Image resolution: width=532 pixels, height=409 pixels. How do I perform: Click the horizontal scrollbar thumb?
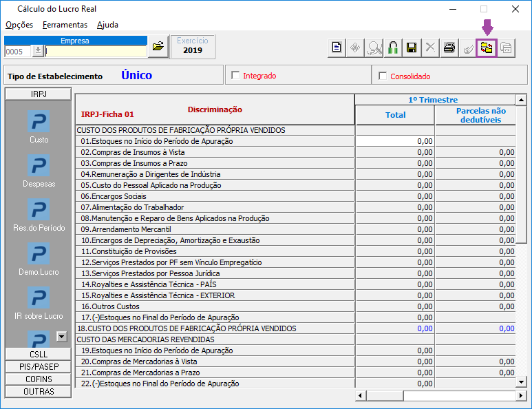(385, 395)
